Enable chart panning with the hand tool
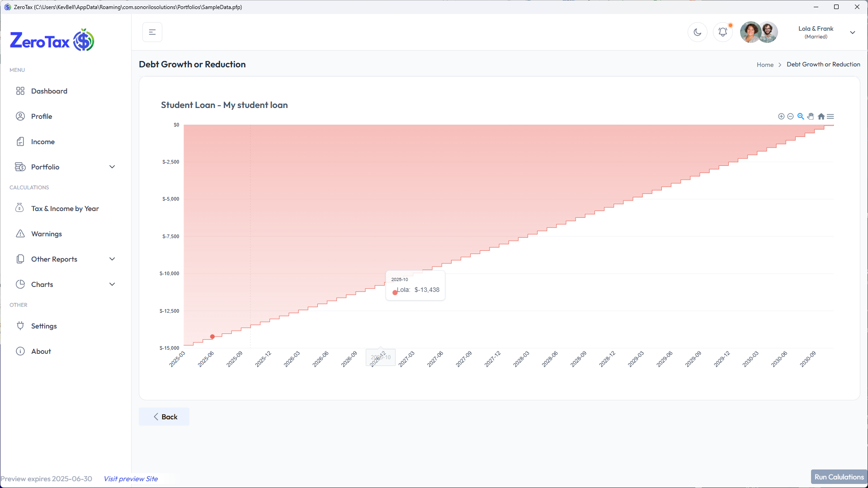 coord(811,116)
